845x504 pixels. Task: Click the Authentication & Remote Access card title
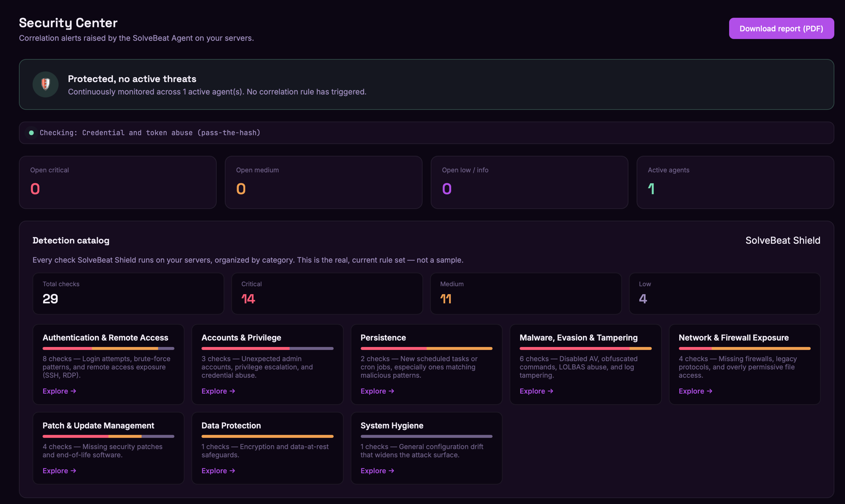coord(105,338)
